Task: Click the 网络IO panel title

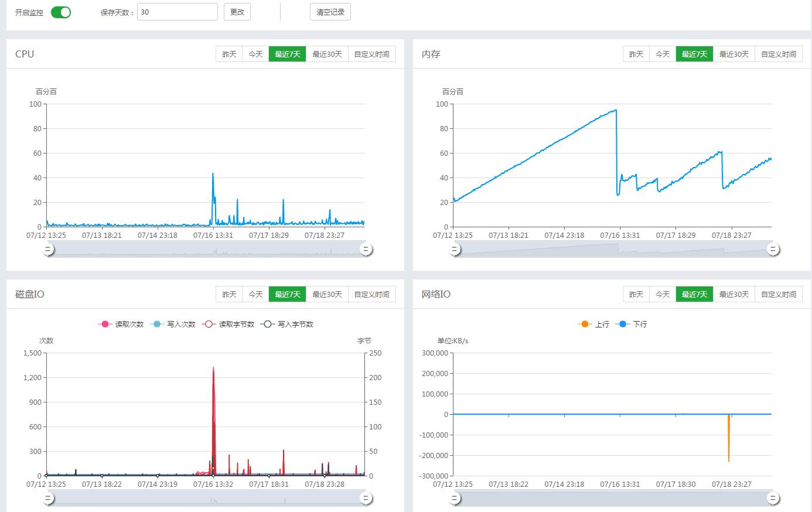Action: point(436,294)
